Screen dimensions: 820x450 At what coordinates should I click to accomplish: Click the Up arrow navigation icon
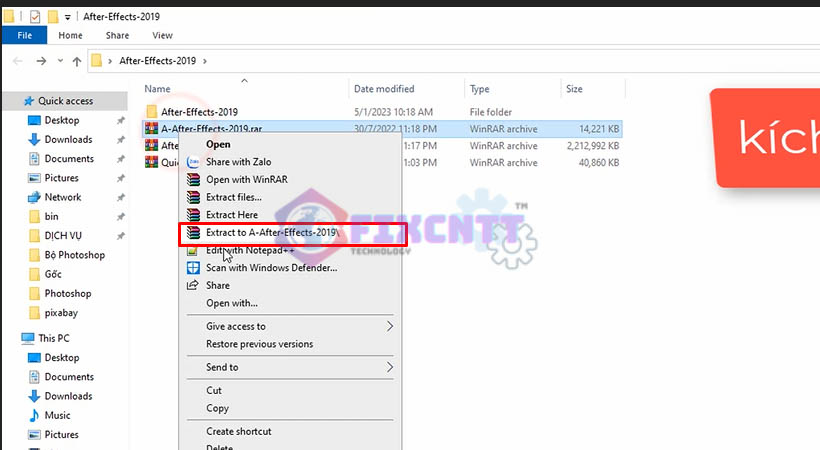77,61
